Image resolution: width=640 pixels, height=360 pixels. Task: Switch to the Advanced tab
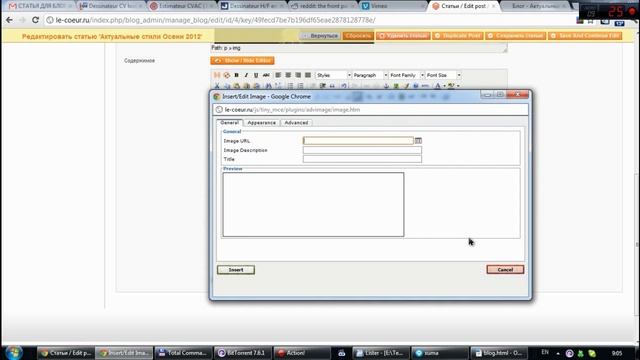[296, 122]
